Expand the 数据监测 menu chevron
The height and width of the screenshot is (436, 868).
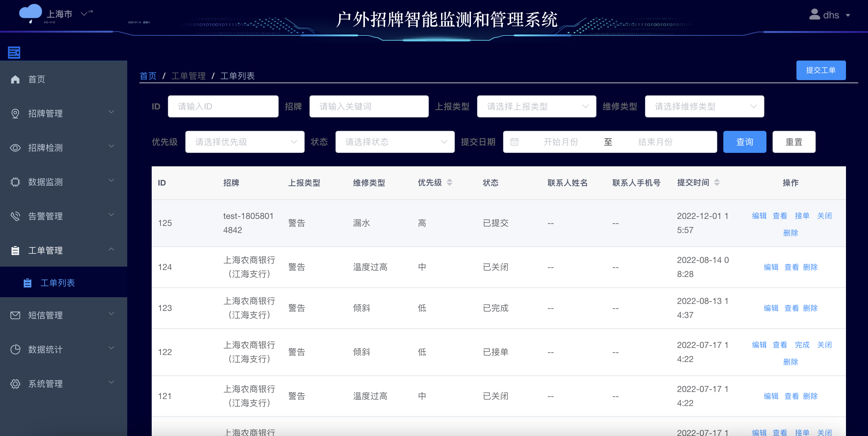coord(112,180)
